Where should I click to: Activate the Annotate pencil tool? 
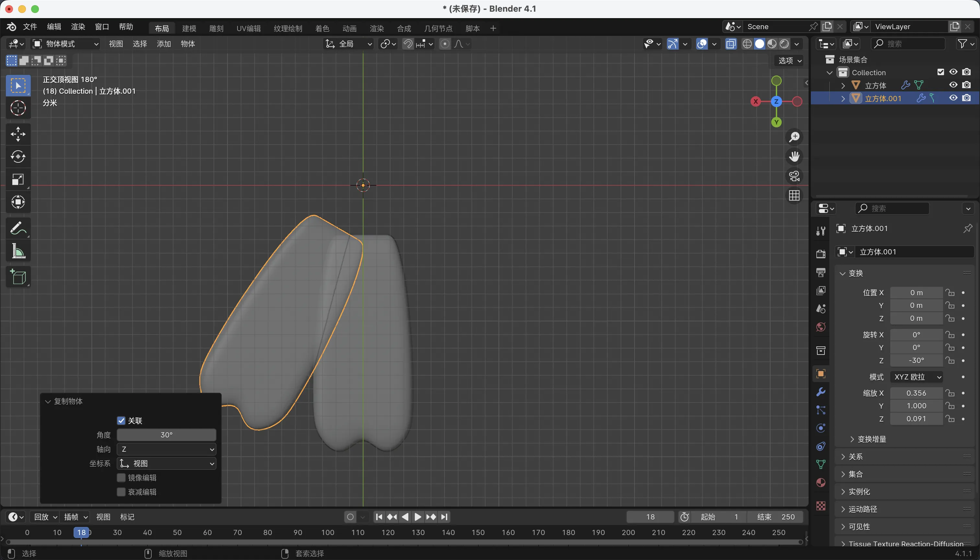[x=18, y=228]
